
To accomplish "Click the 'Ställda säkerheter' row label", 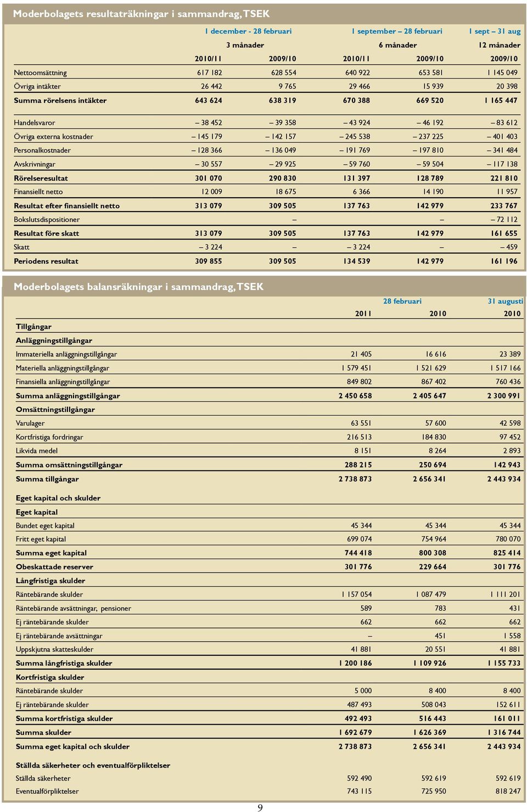I will coord(43,778).
